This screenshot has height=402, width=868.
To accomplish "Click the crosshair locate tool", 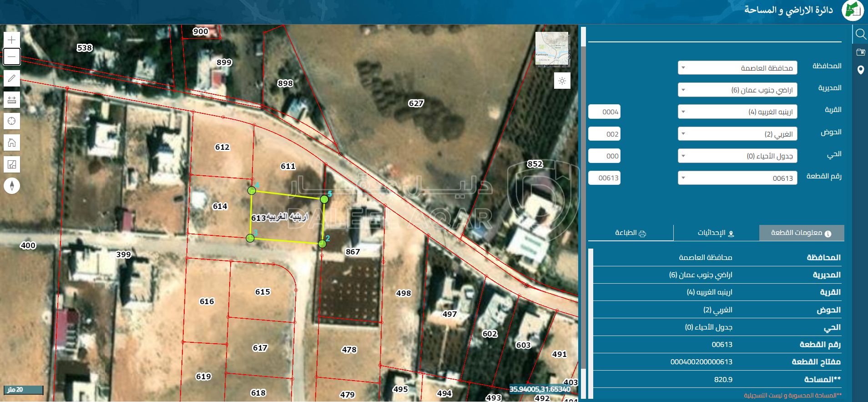I will 12,121.
